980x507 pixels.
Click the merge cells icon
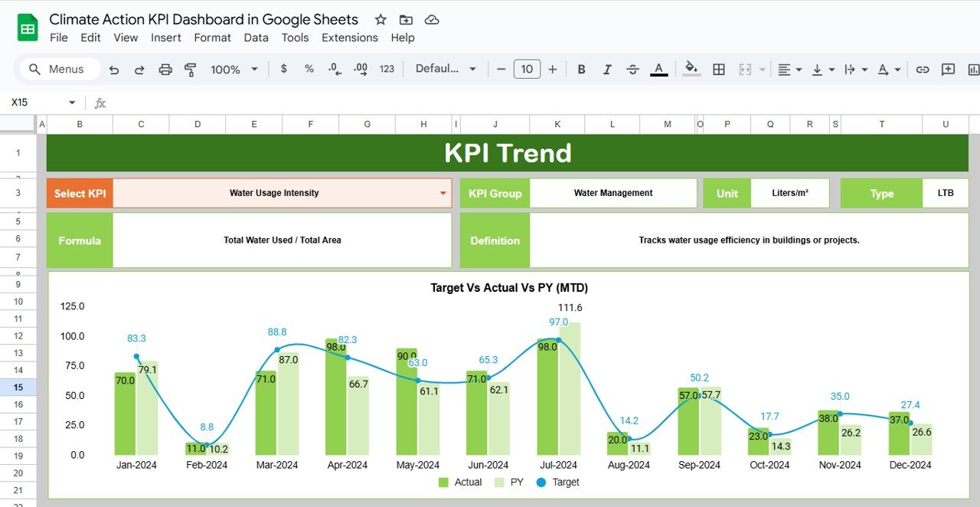[745, 69]
